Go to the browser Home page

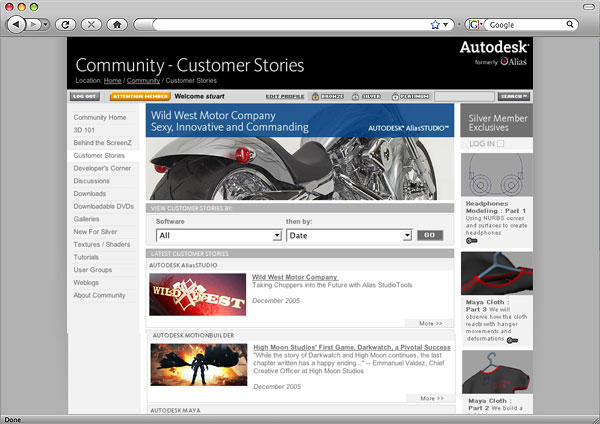[x=117, y=23]
